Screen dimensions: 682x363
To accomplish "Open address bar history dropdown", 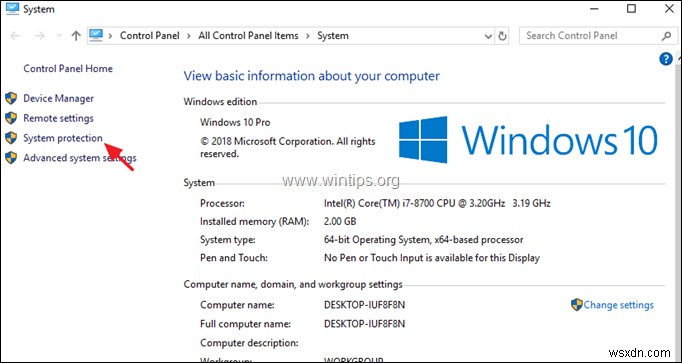I will (488, 37).
